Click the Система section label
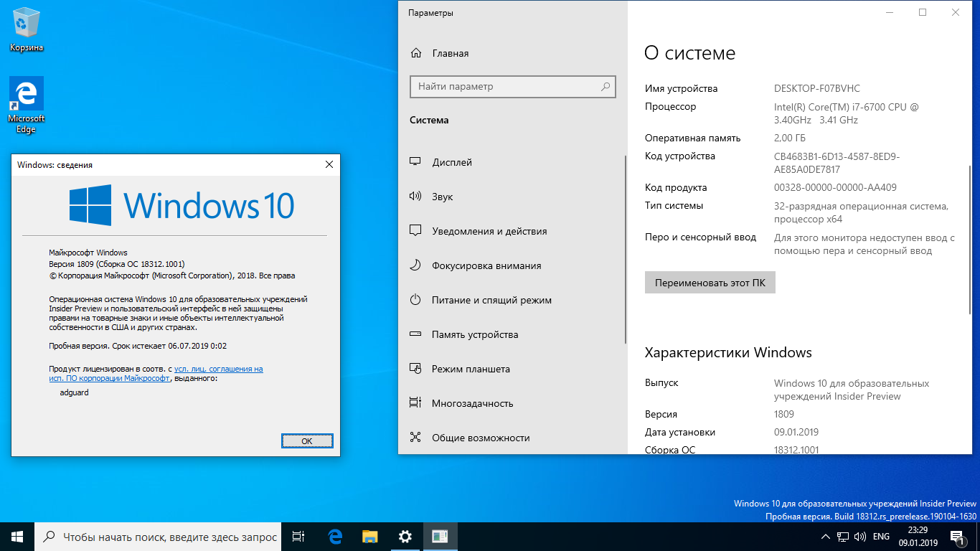The width and height of the screenshot is (980, 551). point(429,121)
